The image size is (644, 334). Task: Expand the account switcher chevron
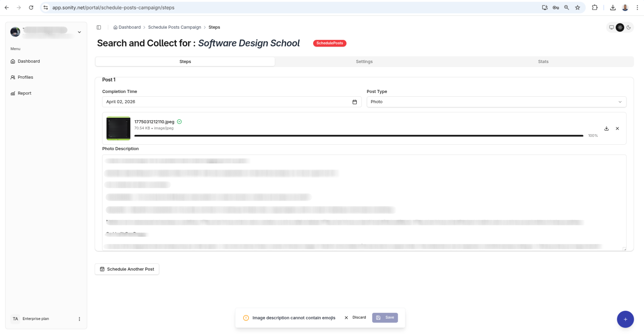79,32
